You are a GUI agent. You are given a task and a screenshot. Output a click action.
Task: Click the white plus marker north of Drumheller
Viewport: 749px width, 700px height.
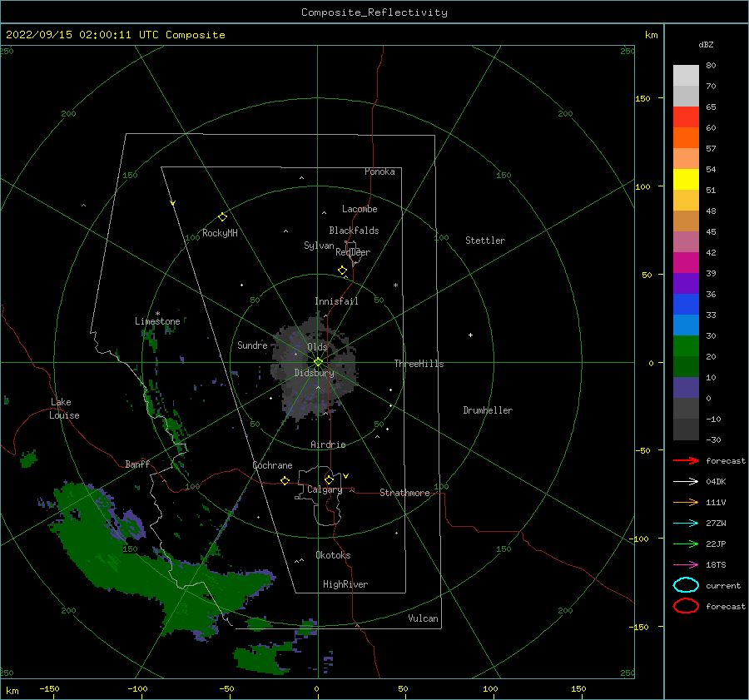(x=470, y=335)
